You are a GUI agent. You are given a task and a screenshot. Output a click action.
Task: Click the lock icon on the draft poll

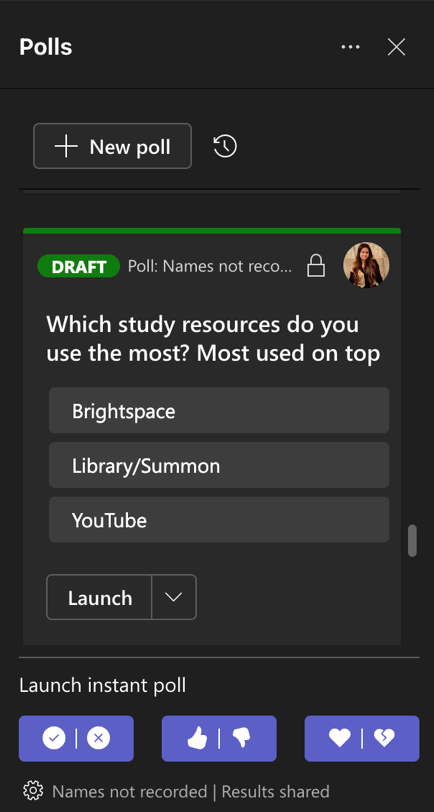(316, 266)
